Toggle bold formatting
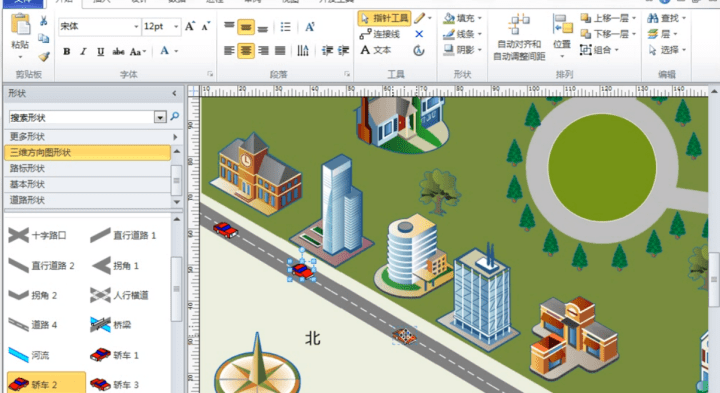Viewport: 720px width, 393px height. click(x=67, y=51)
